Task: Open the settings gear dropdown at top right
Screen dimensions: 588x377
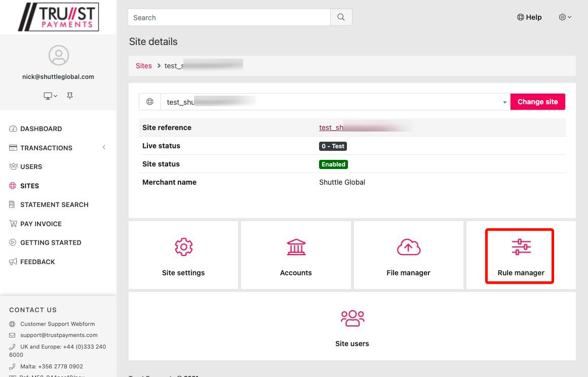Action: [x=565, y=17]
